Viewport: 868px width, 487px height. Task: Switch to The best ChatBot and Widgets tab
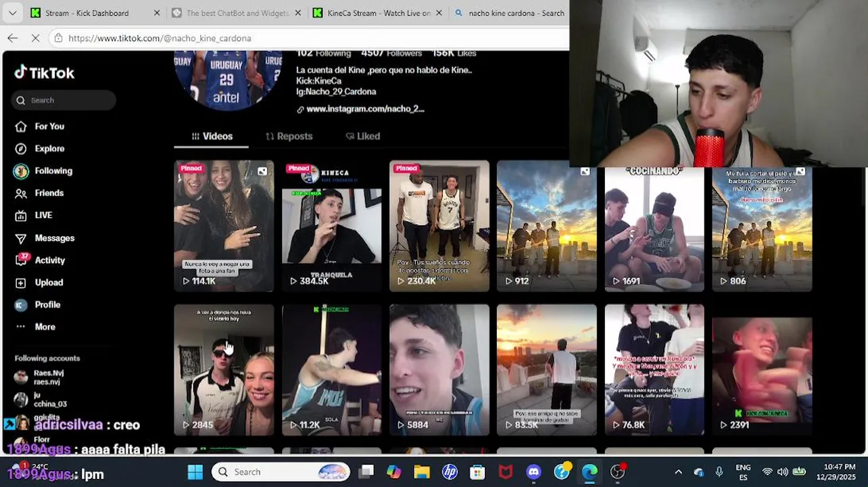[237, 13]
